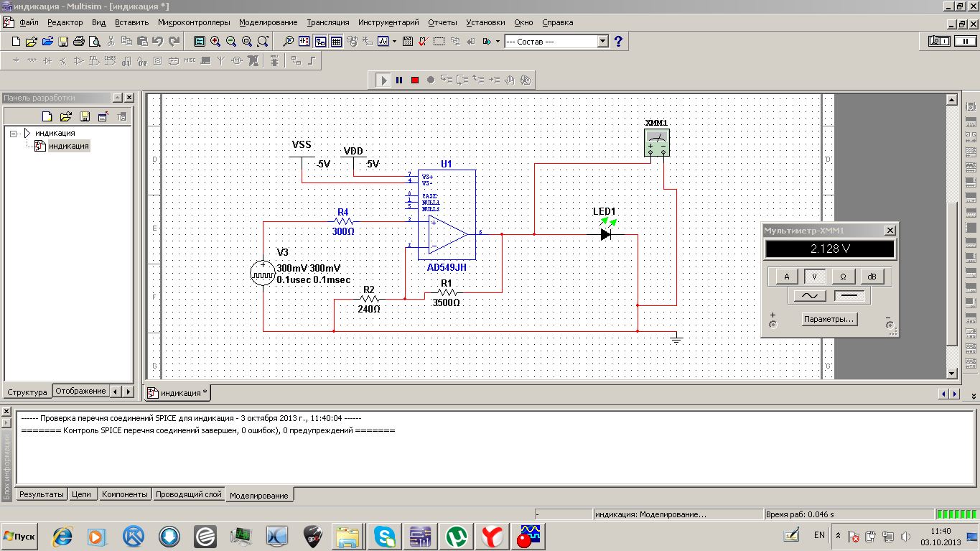Switch to Структура tab

coord(27,392)
